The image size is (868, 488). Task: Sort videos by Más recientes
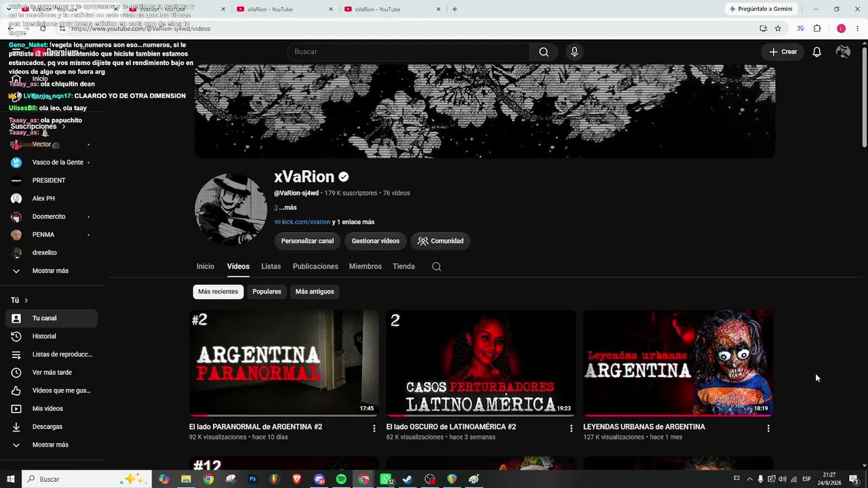pyautogui.click(x=218, y=291)
